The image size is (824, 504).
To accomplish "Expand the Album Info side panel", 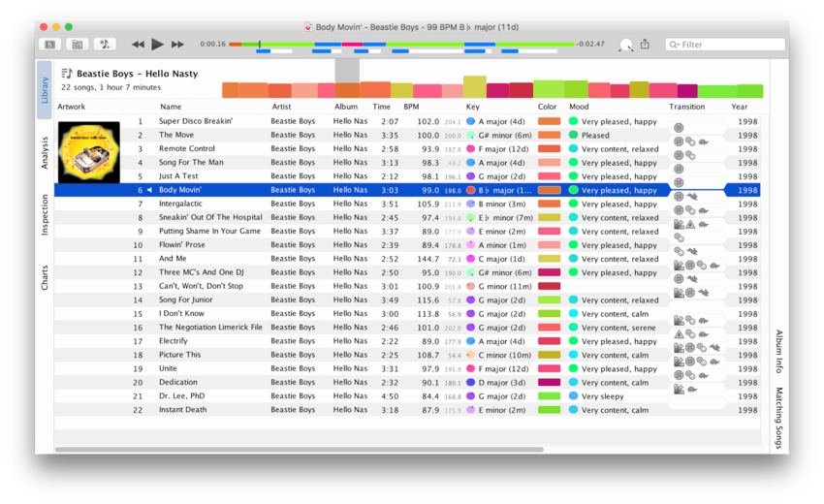I will (779, 352).
